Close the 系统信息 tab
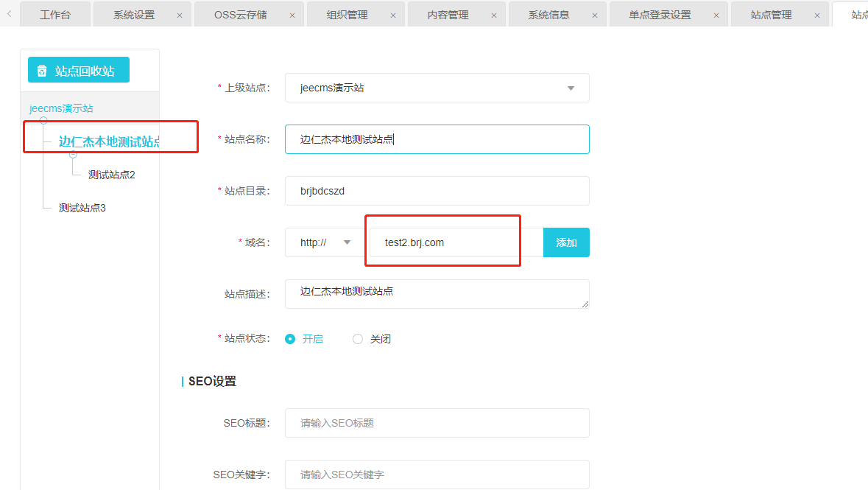Image resolution: width=868 pixels, height=490 pixels. pyautogui.click(x=595, y=15)
